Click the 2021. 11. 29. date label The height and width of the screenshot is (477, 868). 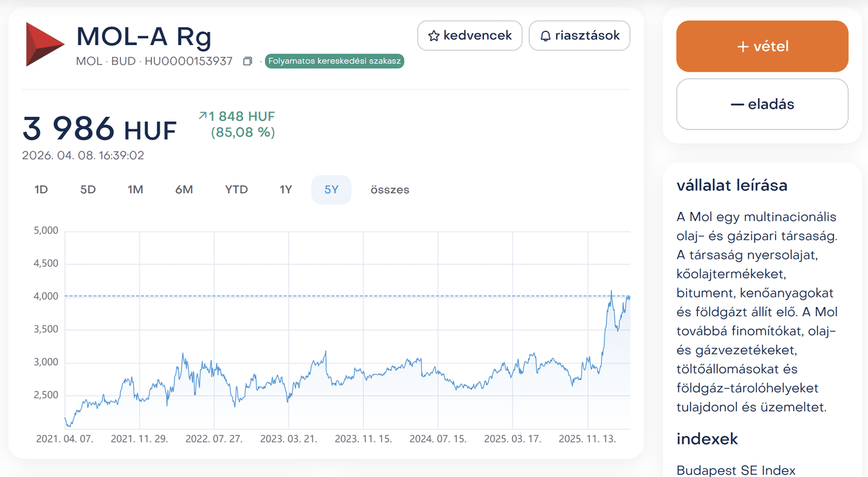(139, 439)
